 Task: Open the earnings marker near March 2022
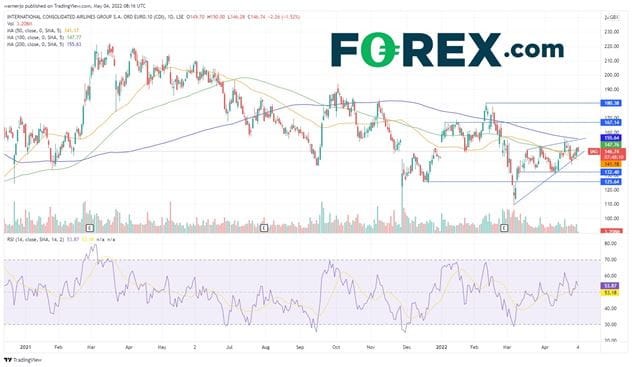(504, 228)
